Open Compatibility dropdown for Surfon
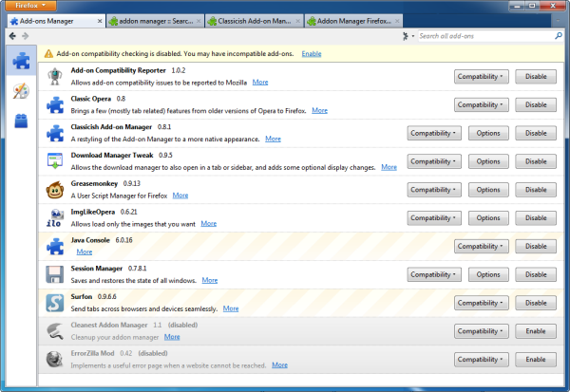The image size is (570, 392). pyautogui.click(x=481, y=303)
